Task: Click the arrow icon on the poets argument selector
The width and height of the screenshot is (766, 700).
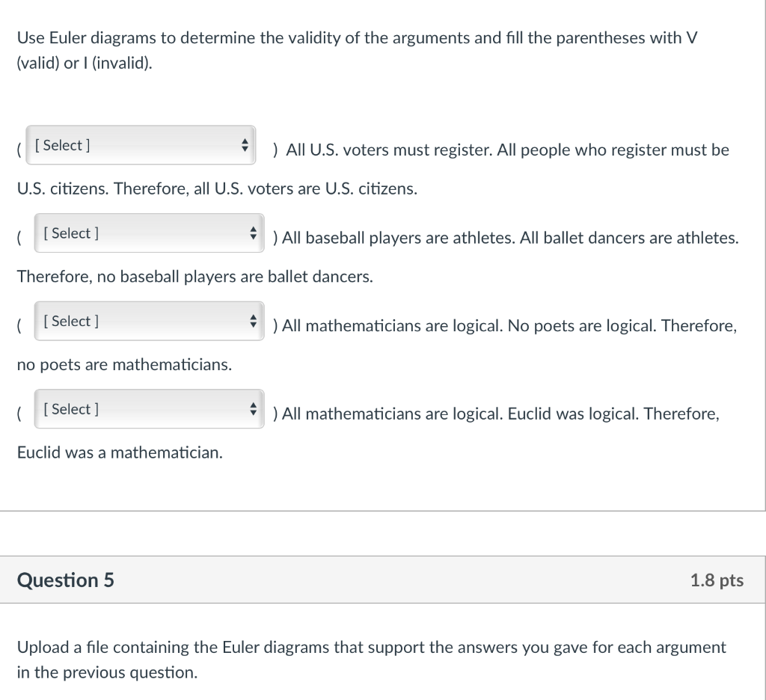Action: [254, 321]
